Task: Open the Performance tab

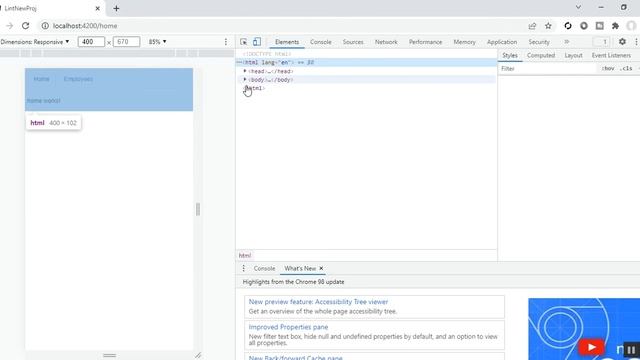Action: pyautogui.click(x=425, y=42)
